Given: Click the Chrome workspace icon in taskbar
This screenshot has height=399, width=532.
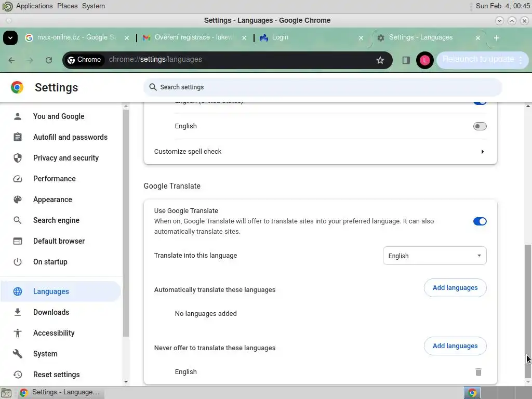Looking at the screenshot, I should (472, 393).
